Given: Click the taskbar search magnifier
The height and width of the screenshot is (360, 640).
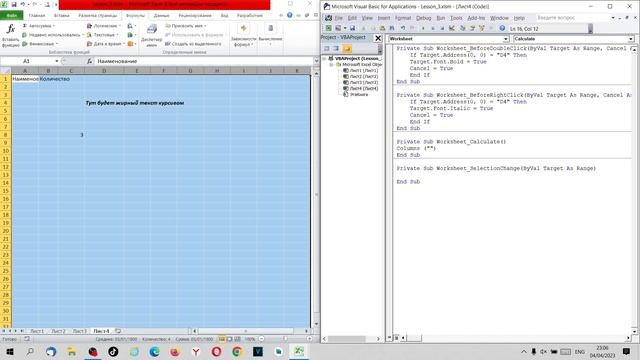Looking at the screenshot, I should (30, 351).
